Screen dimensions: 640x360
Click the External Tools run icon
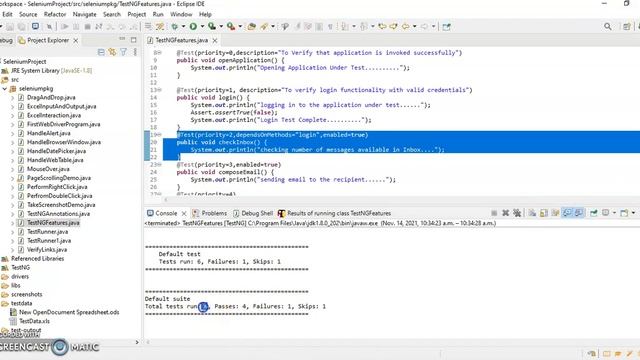231,27
